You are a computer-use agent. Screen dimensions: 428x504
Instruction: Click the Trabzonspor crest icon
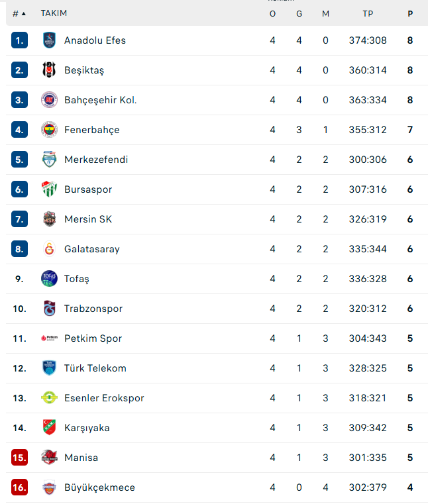[50, 309]
